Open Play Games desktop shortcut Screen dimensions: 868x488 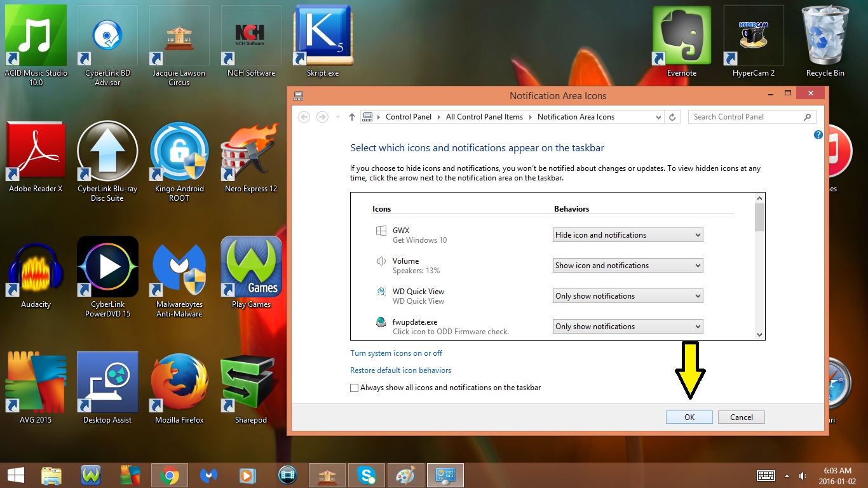[251, 273]
